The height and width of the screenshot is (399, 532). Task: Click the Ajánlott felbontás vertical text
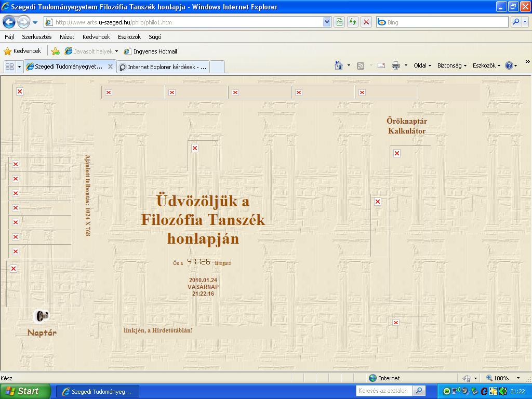pos(87,195)
